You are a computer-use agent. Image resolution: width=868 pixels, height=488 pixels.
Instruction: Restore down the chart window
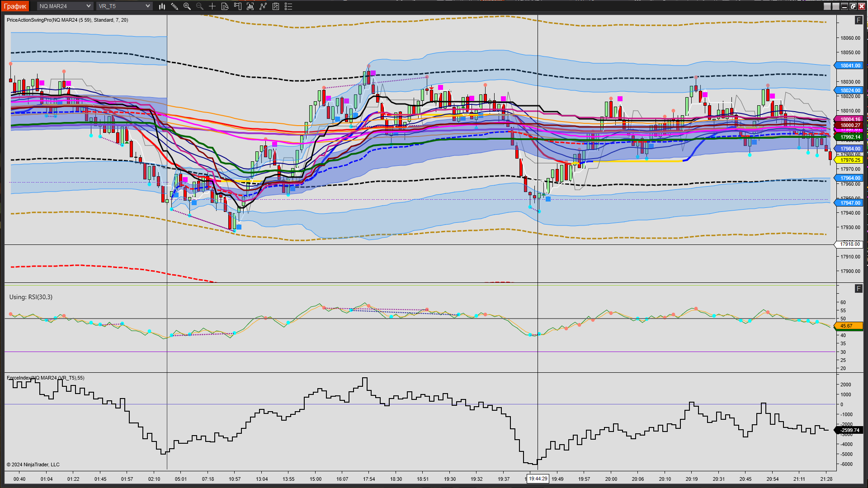point(853,6)
